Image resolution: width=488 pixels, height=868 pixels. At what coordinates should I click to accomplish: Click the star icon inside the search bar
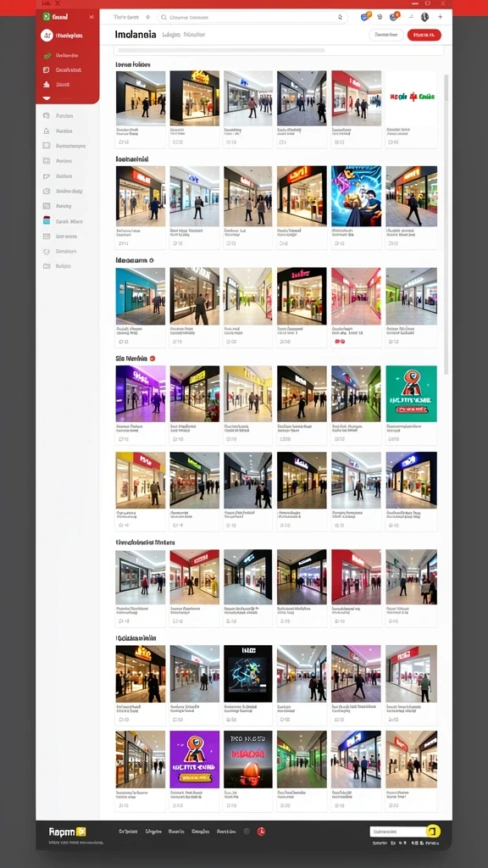point(341,17)
